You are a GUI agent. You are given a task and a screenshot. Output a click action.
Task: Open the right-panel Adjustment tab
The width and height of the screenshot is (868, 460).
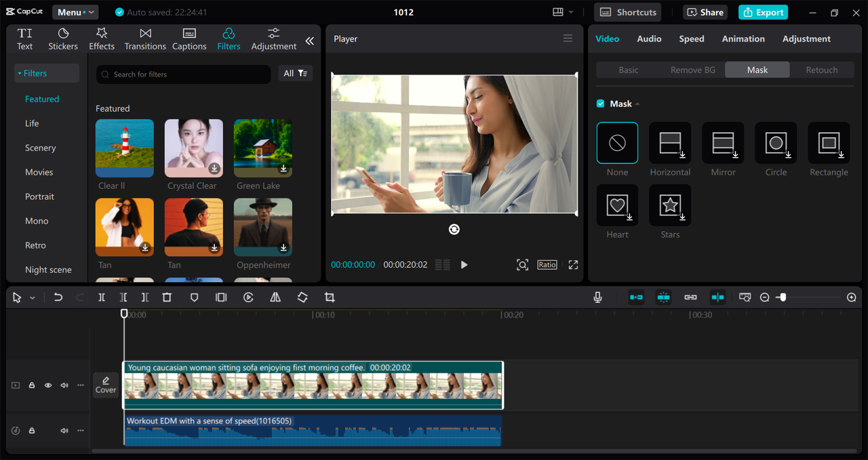pyautogui.click(x=806, y=39)
